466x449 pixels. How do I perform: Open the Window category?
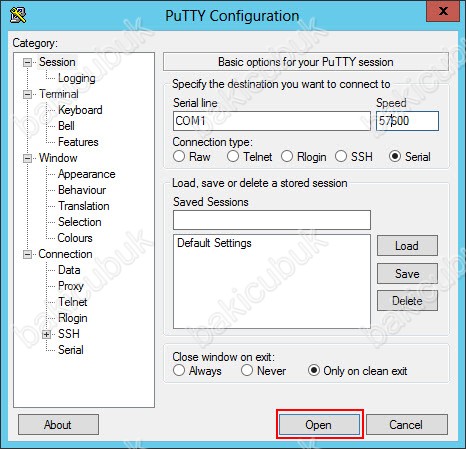pyautogui.click(x=58, y=158)
